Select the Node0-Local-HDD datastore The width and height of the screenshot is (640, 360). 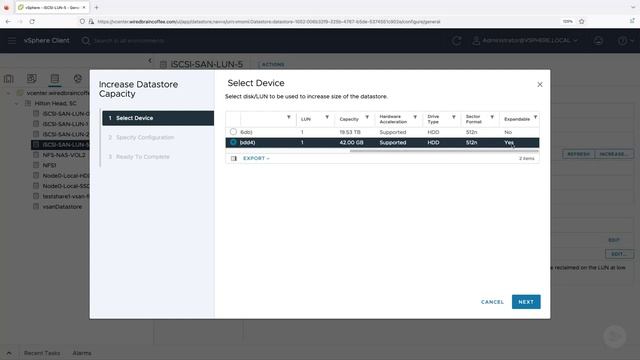(x=65, y=176)
